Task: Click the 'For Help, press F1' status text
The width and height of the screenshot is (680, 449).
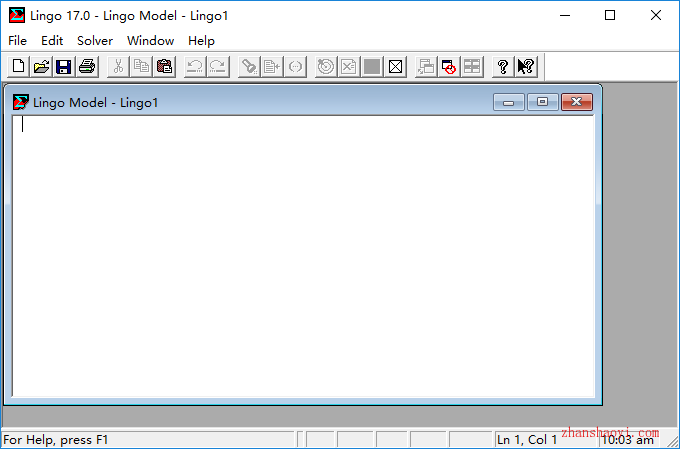Action: tap(56, 440)
